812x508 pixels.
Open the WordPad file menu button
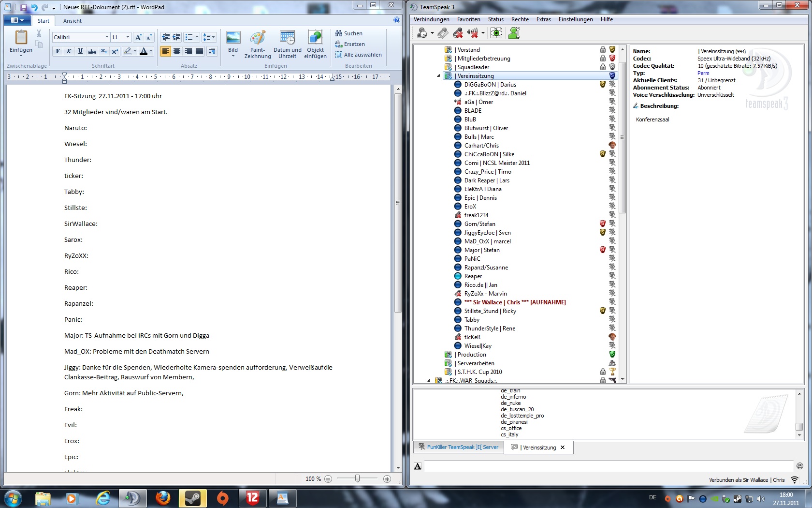point(17,20)
